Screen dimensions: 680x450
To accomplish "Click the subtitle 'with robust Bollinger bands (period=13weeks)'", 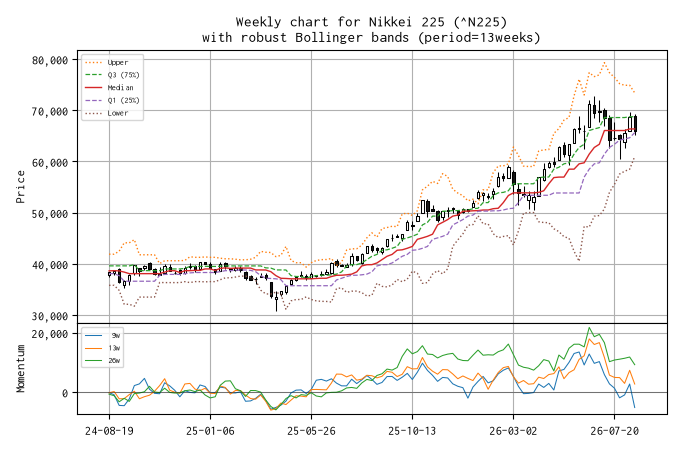I will coord(371,38).
